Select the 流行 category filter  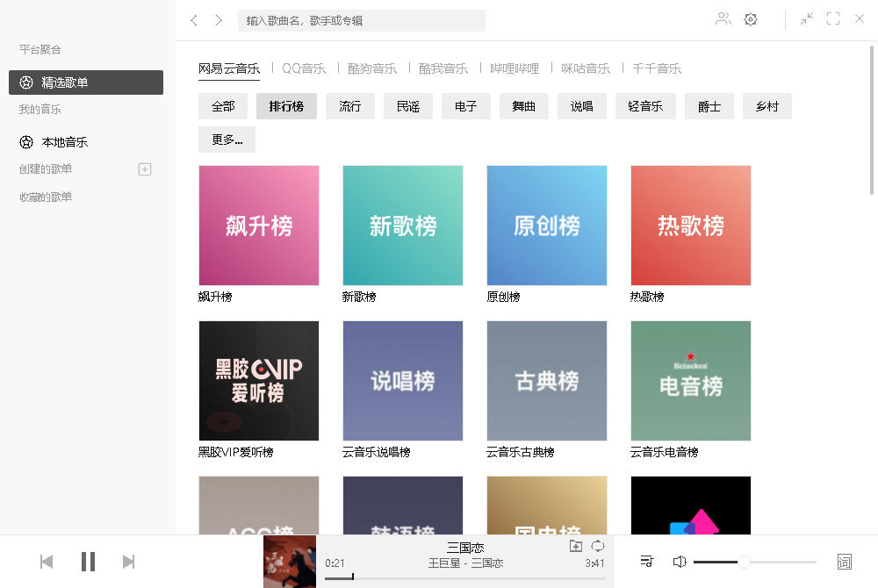click(350, 106)
